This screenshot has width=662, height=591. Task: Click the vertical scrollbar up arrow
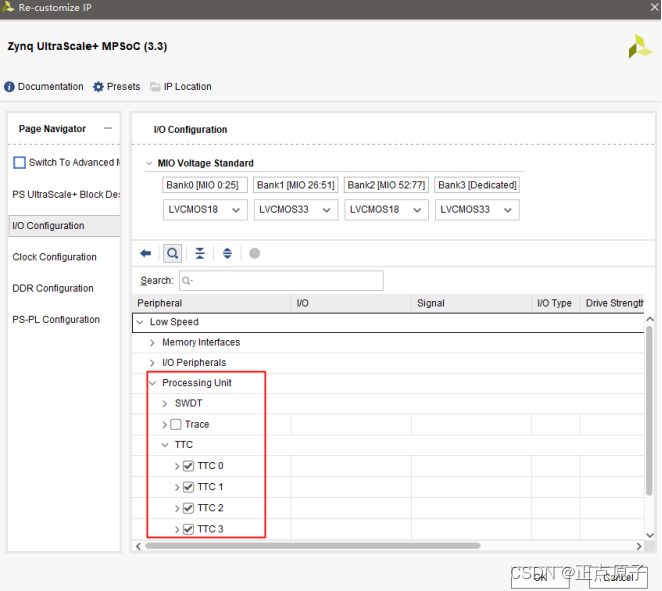[650, 319]
